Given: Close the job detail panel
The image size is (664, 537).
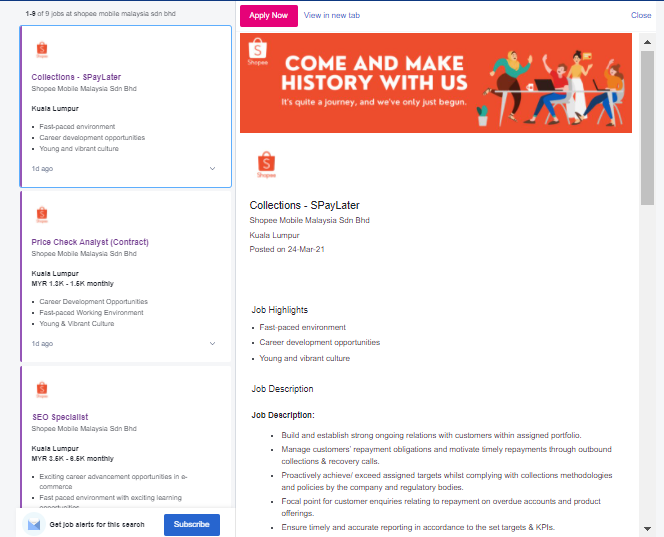Looking at the screenshot, I should pos(641,15).
